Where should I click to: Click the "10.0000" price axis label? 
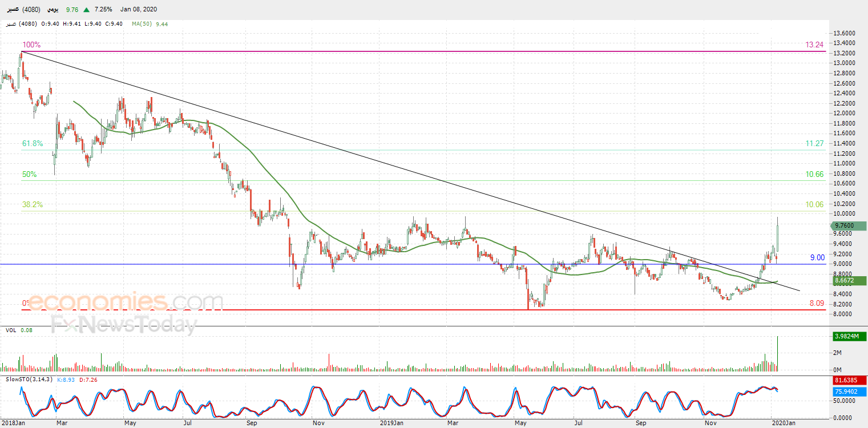pyautogui.click(x=845, y=213)
